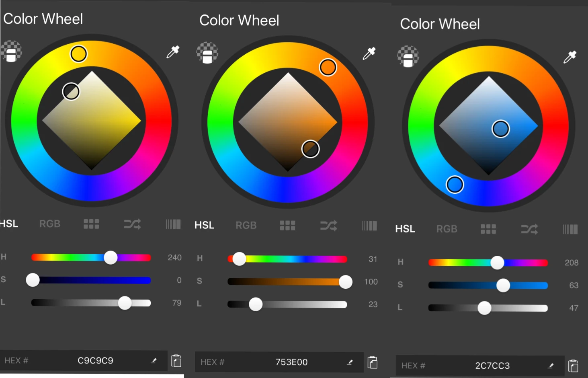Open swatch grid in the middle panel
Screen dimensions: 588x378
287,226
